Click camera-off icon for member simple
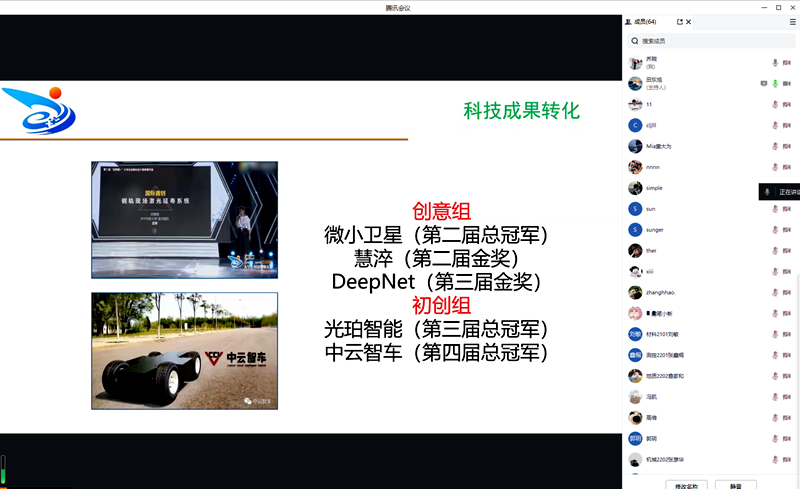800x489 pixels. coord(788,188)
